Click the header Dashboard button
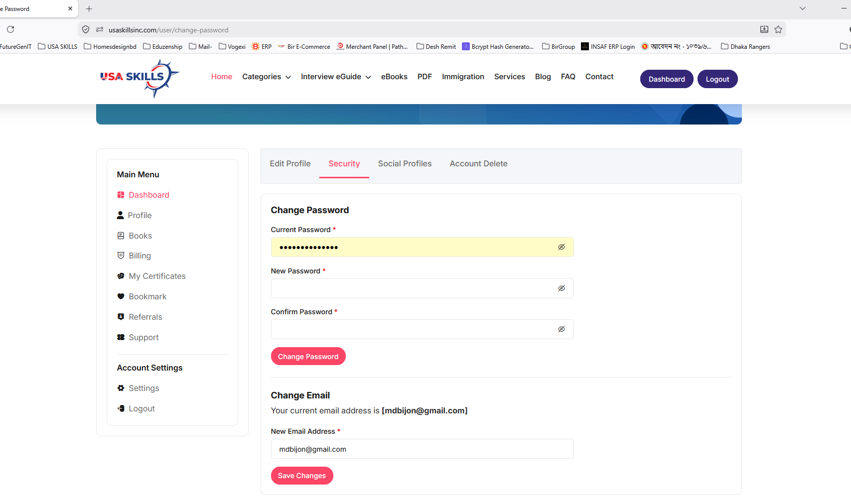 coord(667,79)
